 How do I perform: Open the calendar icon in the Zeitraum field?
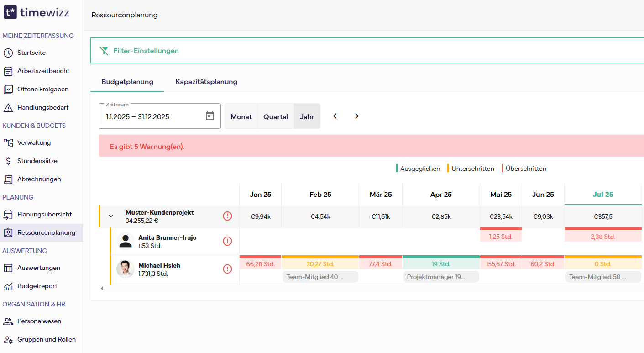(x=210, y=116)
